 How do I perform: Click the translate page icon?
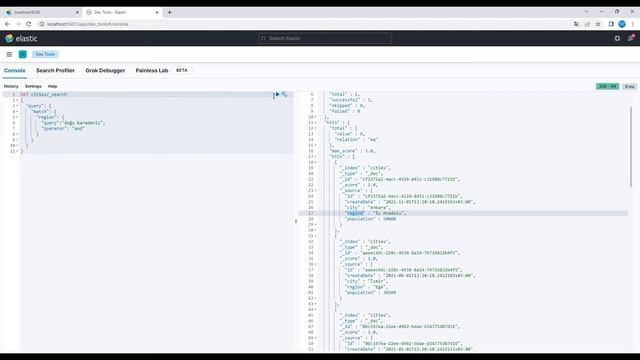click(x=576, y=24)
